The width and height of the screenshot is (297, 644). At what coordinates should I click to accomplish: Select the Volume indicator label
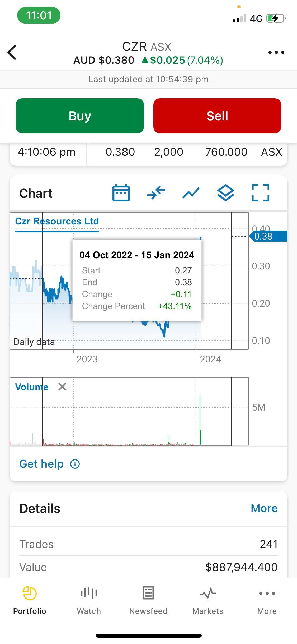32,387
